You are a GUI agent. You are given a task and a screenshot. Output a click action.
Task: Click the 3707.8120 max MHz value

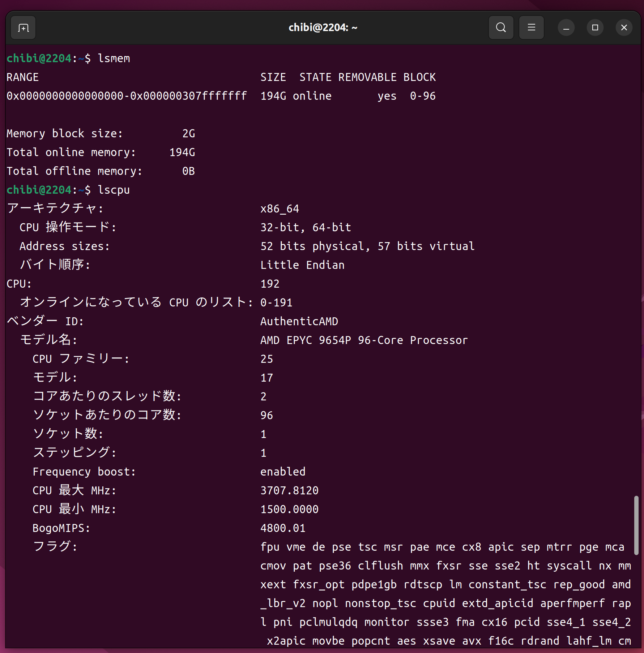[289, 490]
